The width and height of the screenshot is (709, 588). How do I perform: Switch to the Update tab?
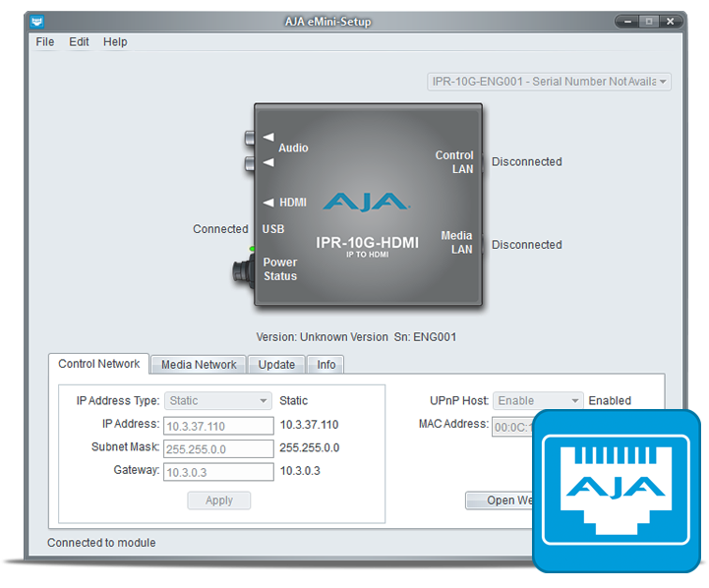point(276,364)
